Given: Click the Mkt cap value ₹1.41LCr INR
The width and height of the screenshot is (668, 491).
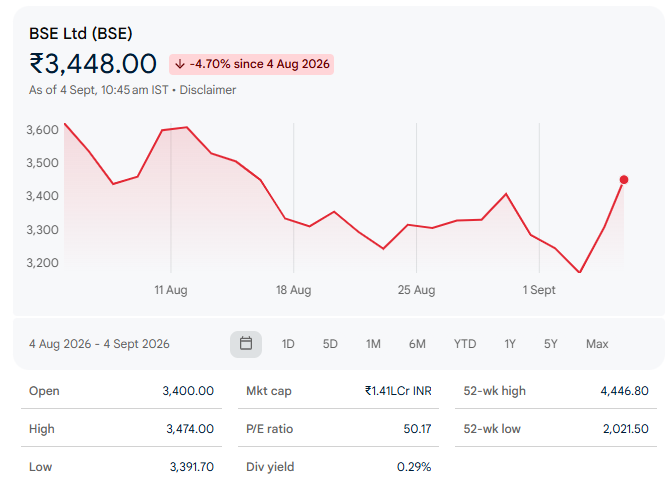Looking at the screenshot, I should coord(398,391).
